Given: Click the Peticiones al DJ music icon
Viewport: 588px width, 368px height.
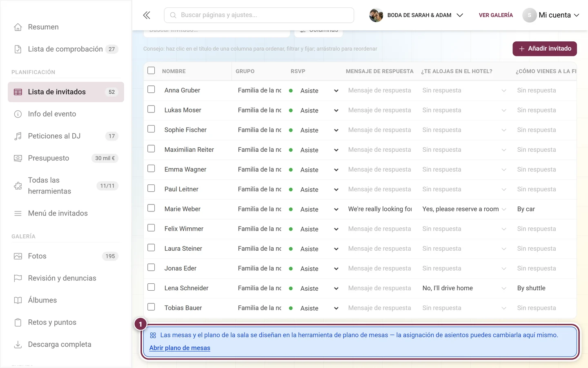Looking at the screenshot, I should pos(18,136).
